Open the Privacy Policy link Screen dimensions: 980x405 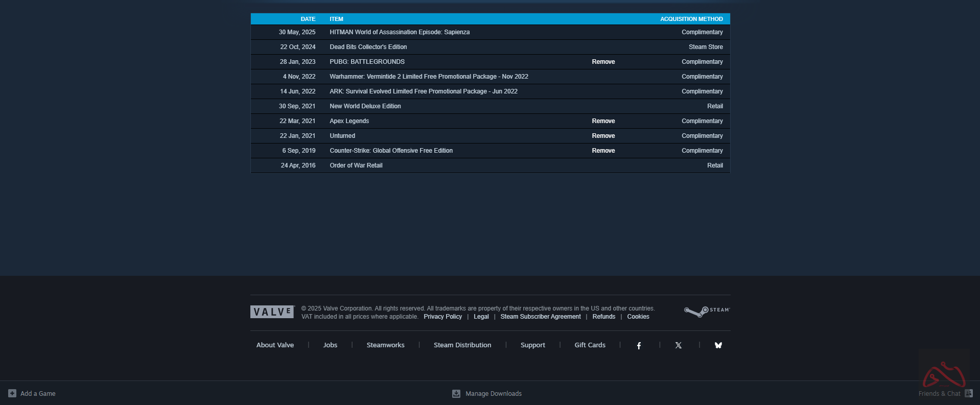[442, 317]
